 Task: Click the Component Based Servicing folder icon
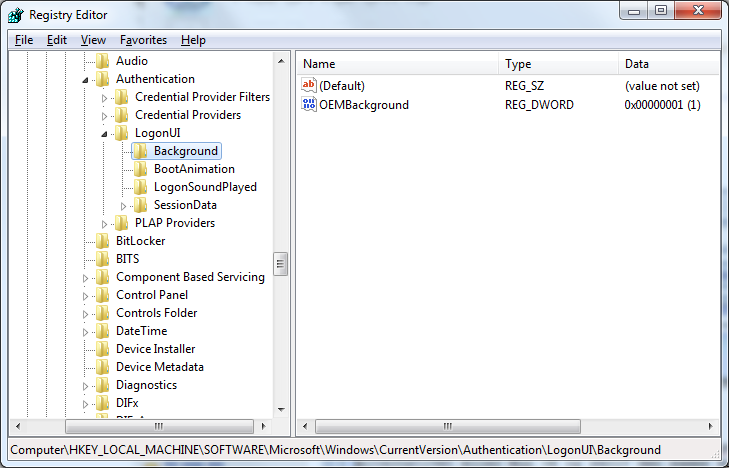[102, 277]
